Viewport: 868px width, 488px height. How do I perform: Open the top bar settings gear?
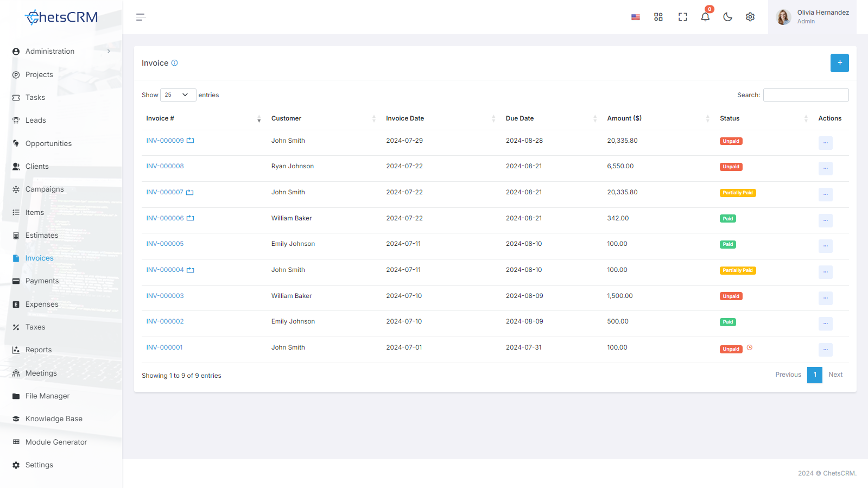(750, 17)
